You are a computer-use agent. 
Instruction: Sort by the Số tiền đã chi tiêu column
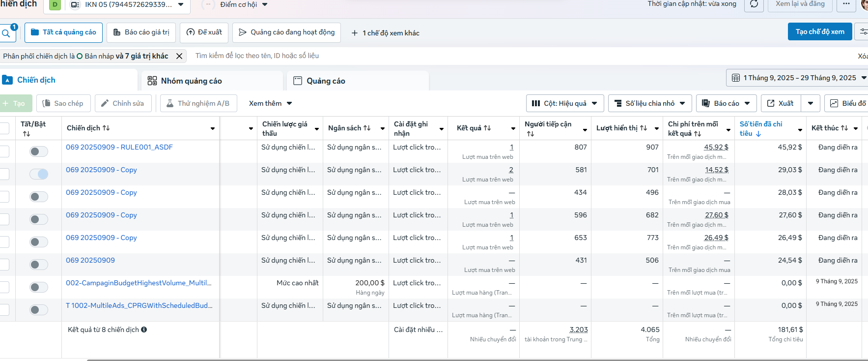tap(761, 128)
